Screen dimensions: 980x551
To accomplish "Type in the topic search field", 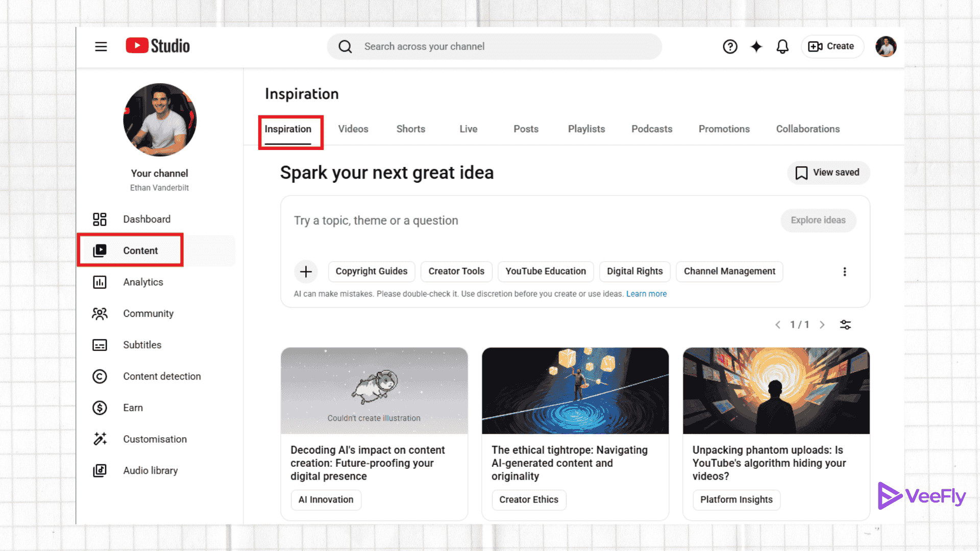I will [x=459, y=220].
